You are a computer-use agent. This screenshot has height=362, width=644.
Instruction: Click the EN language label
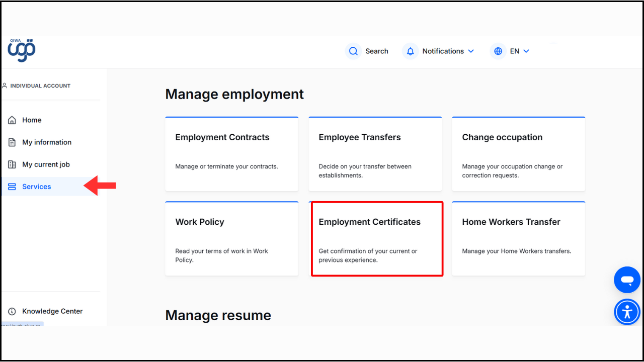(x=515, y=51)
